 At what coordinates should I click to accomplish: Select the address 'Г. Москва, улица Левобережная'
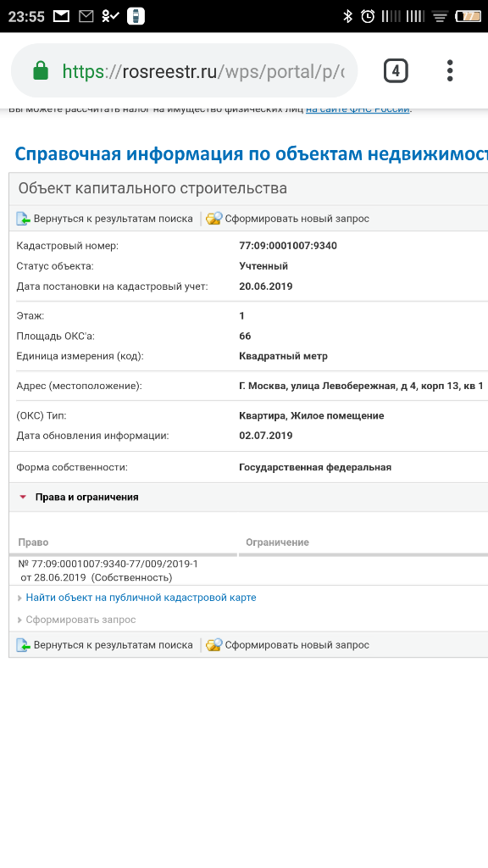(318, 386)
